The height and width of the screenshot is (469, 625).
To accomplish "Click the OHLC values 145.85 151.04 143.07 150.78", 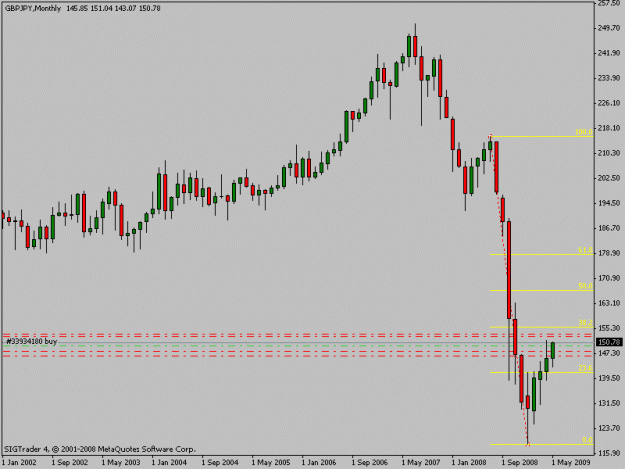I will (x=113, y=8).
